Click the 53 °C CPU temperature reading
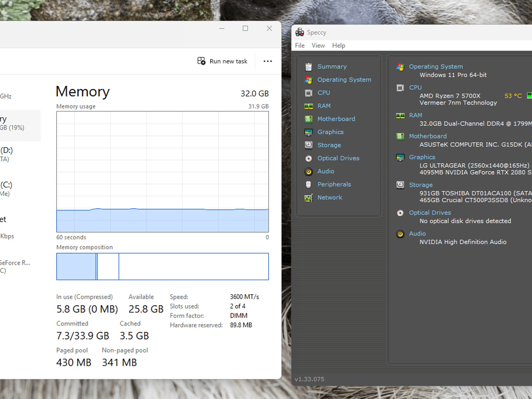Screen dimensions: 532x399 [x=513, y=96]
